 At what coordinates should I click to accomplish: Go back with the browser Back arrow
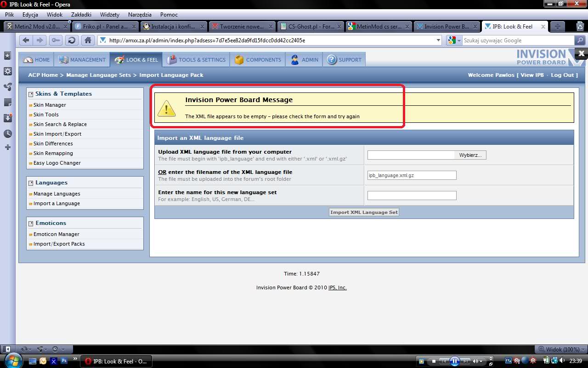coord(26,40)
